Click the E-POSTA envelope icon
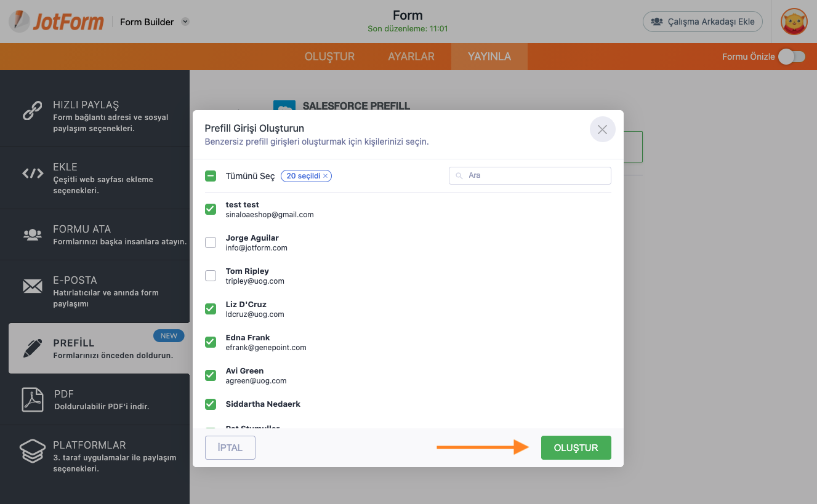 click(x=32, y=286)
